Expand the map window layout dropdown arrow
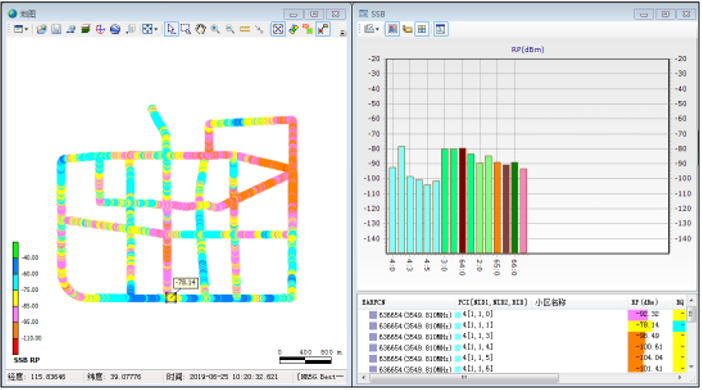The width and height of the screenshot is (702, 390). click(x=26, y=30)
